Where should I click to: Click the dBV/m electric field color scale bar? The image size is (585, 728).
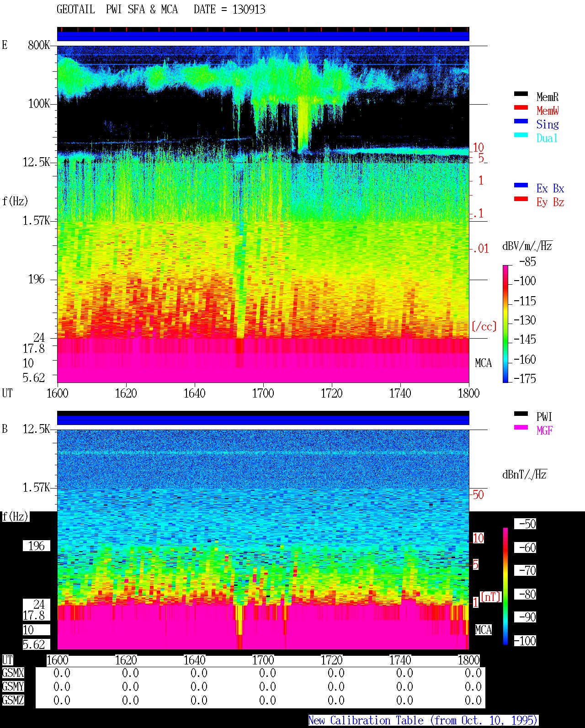pos(505,324)
